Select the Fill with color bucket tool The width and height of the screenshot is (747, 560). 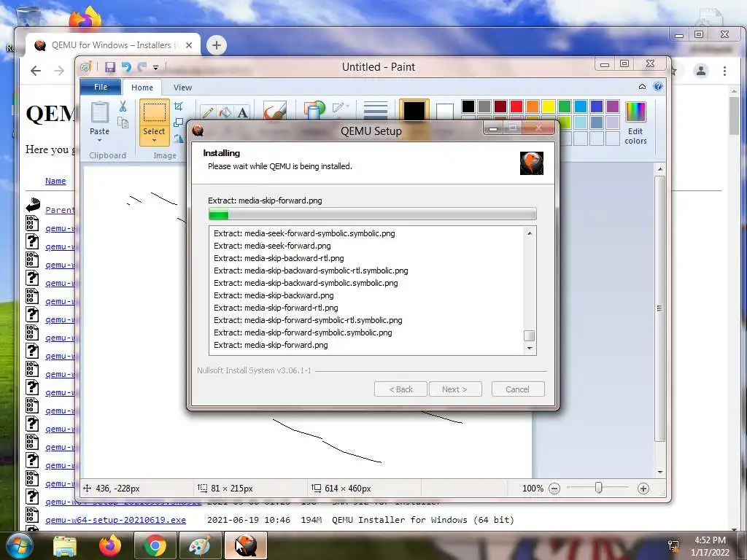[x=225, y=112]
